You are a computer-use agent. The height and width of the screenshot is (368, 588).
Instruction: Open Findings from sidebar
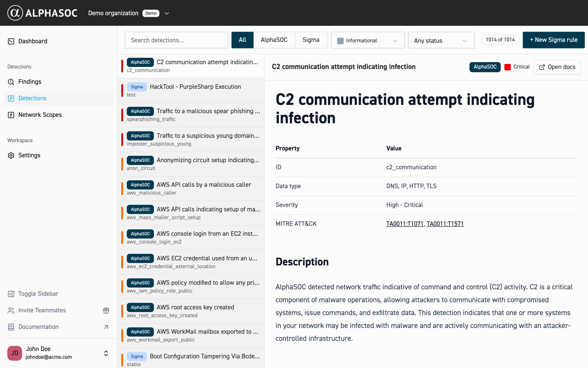point(58,82)
